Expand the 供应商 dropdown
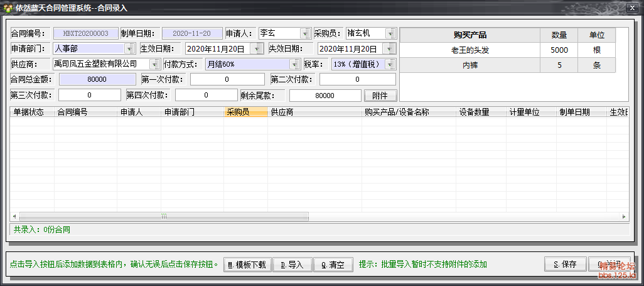 pos(155,64)
